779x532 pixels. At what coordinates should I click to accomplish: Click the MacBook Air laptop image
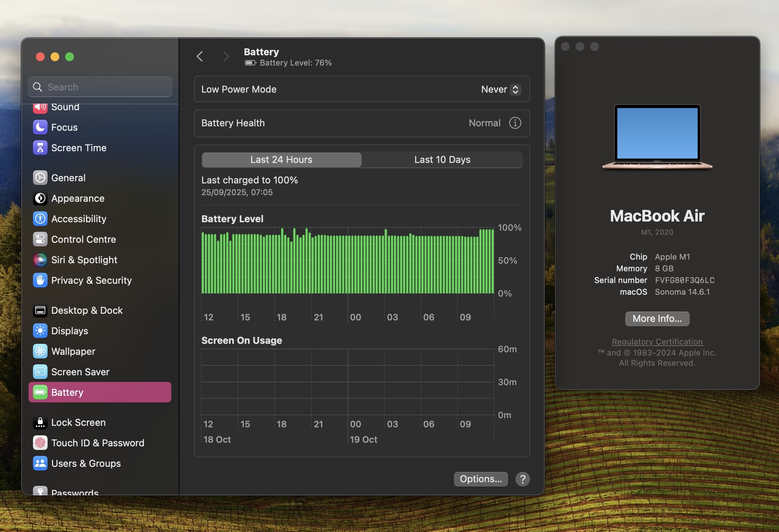coord(657,137)
